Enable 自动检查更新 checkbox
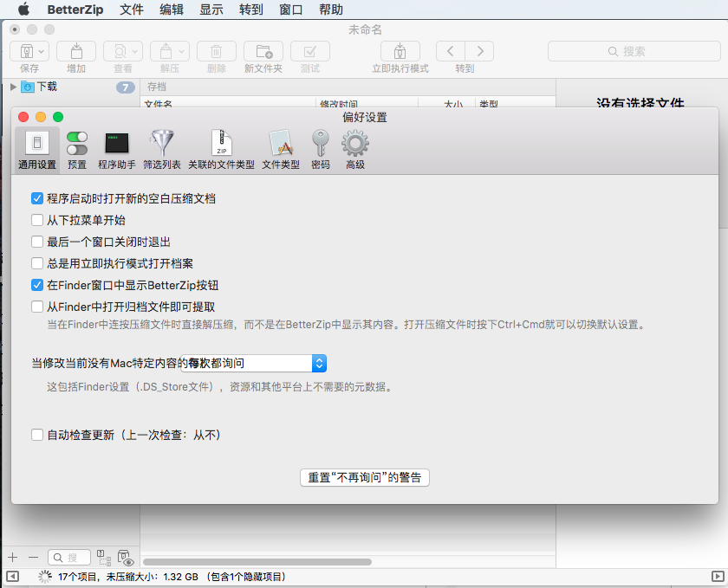The height and width of the screenshot is (588, 728). [x=37, y=435]
